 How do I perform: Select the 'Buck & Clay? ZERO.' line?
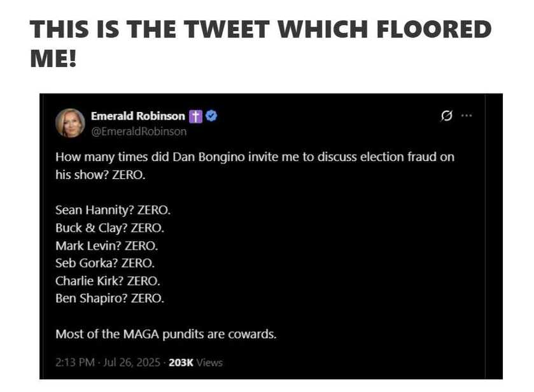pyautogui.click(x=109, y=228)
